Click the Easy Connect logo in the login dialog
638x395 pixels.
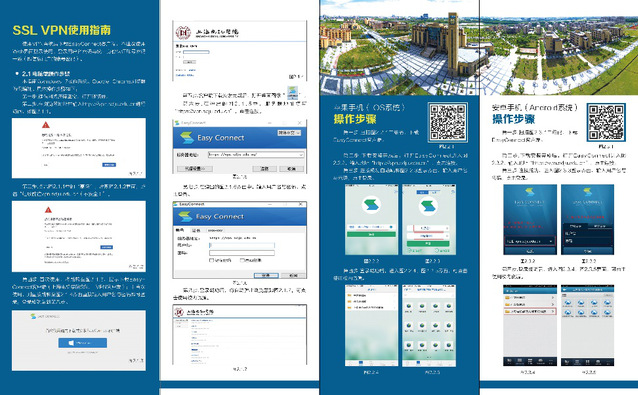tap(186, 216)
